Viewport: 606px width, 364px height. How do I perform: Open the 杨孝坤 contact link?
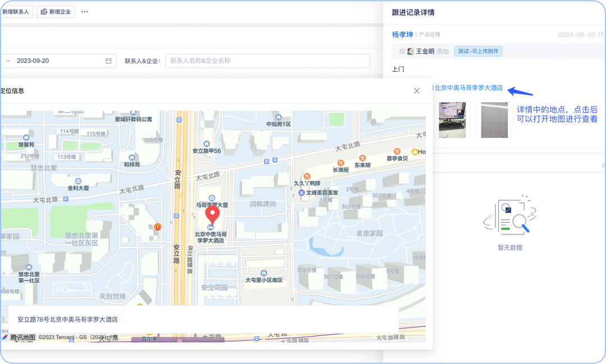(402, 34)
